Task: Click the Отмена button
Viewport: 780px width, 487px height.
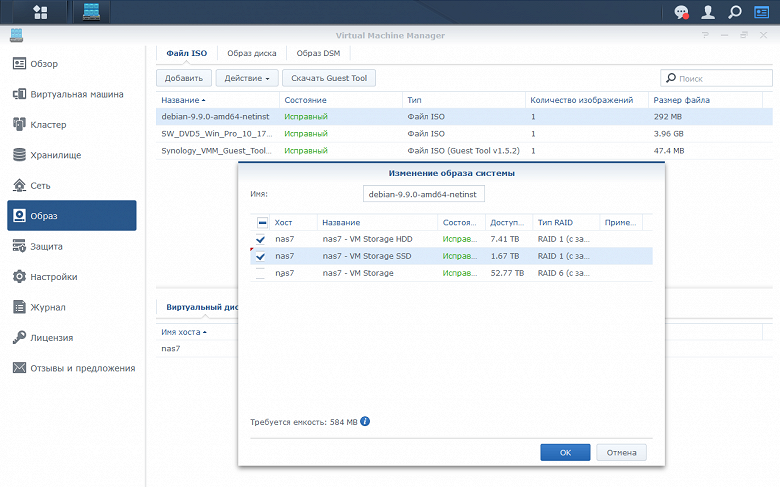Action: [x=621, y=453]
